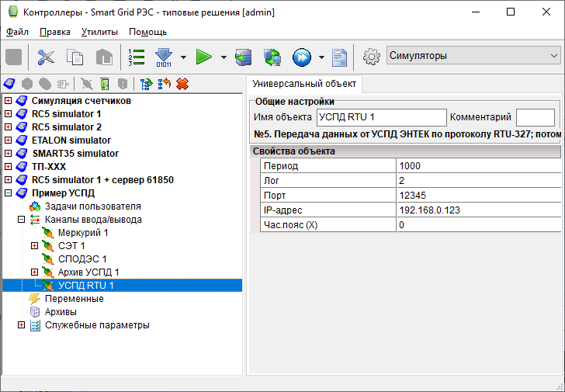The width and height of the screenshot is (565, 392).
Task: Open the Утилиты menu
Action: pos(99,32)
